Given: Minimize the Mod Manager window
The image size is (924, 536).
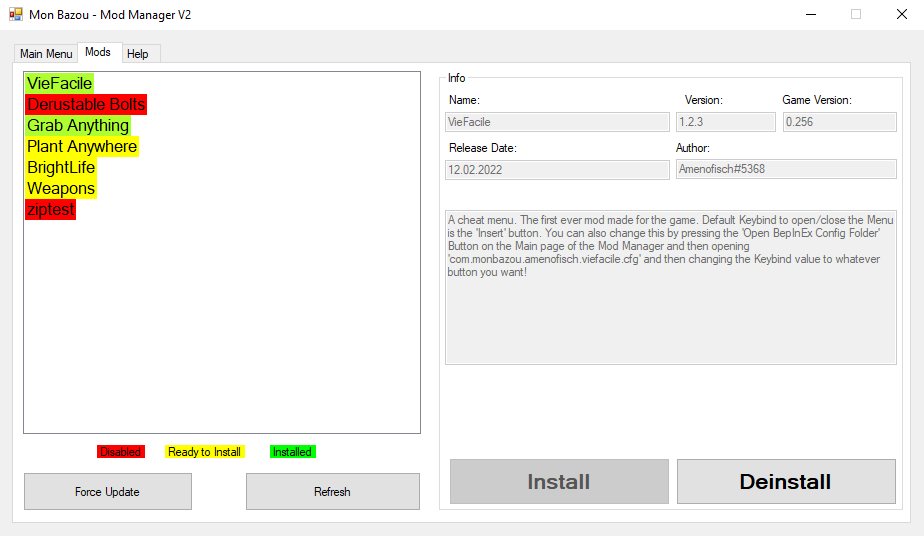Looking at the screenshot, I should click(811, 14).
